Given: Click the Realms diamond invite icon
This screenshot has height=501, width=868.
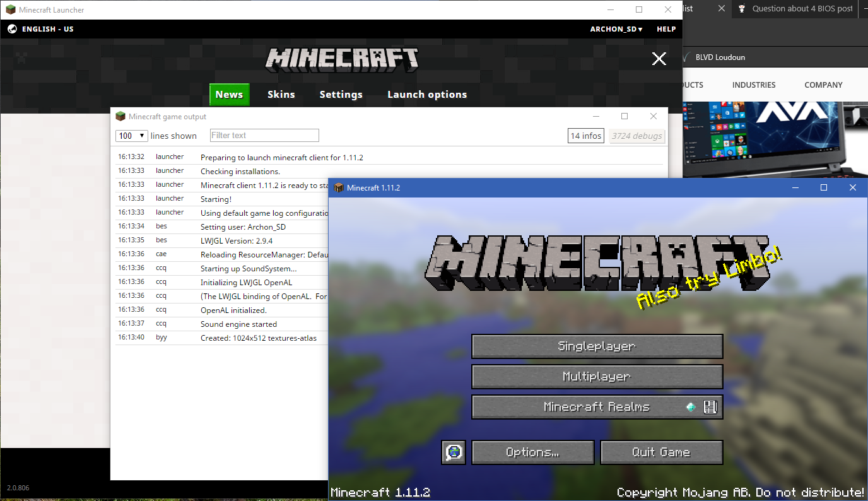Looking at the screenshot, I should click(691, 407).
